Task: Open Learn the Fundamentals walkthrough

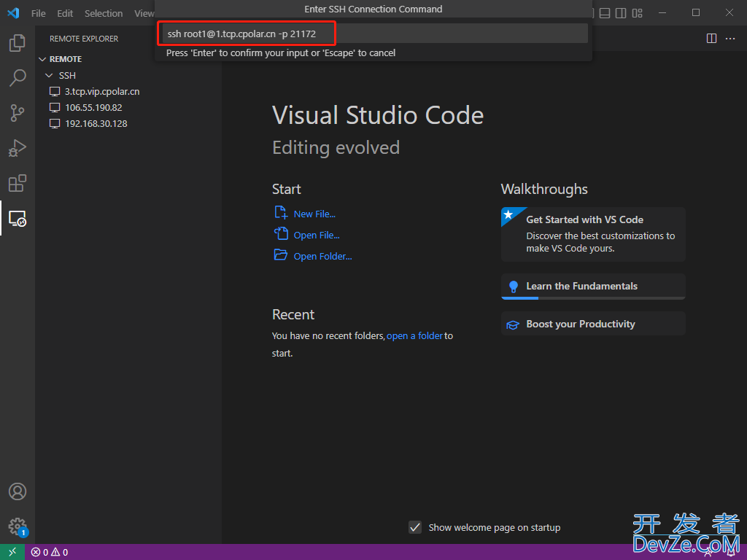Action: [593, 286]
